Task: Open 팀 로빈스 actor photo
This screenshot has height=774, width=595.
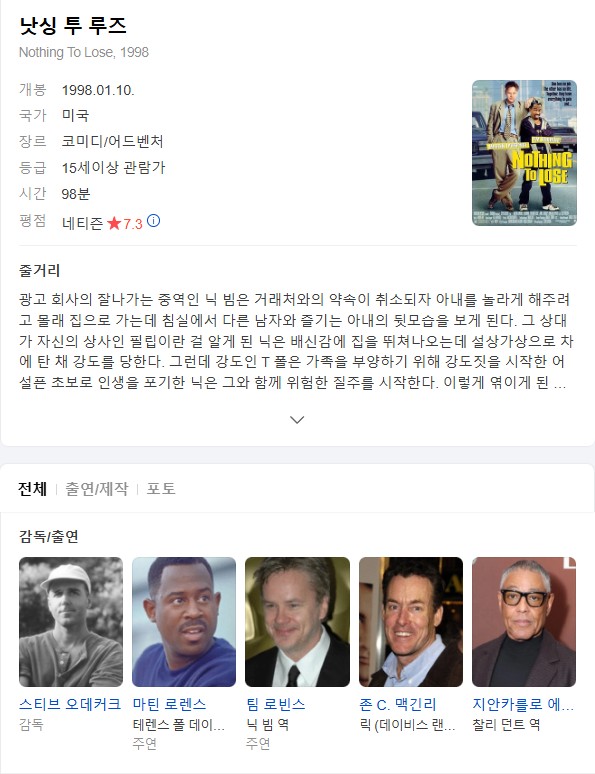Action: (x=297, y=622)
